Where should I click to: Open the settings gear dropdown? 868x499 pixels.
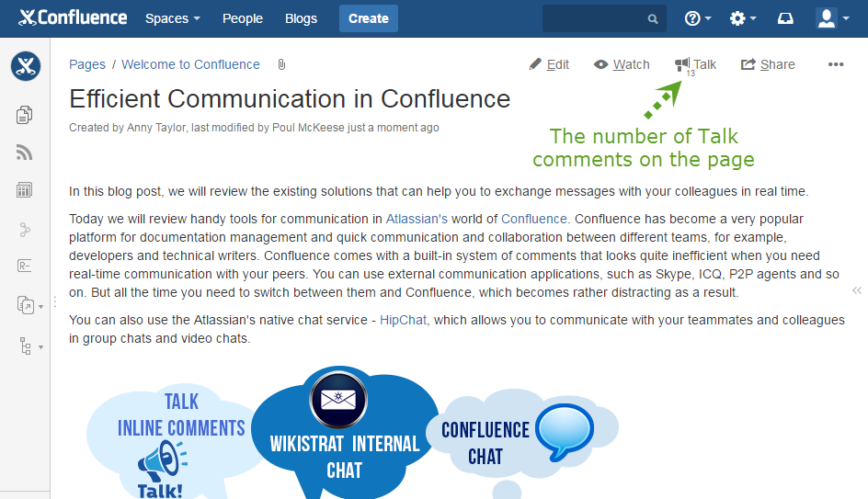(x=742, y=18)
